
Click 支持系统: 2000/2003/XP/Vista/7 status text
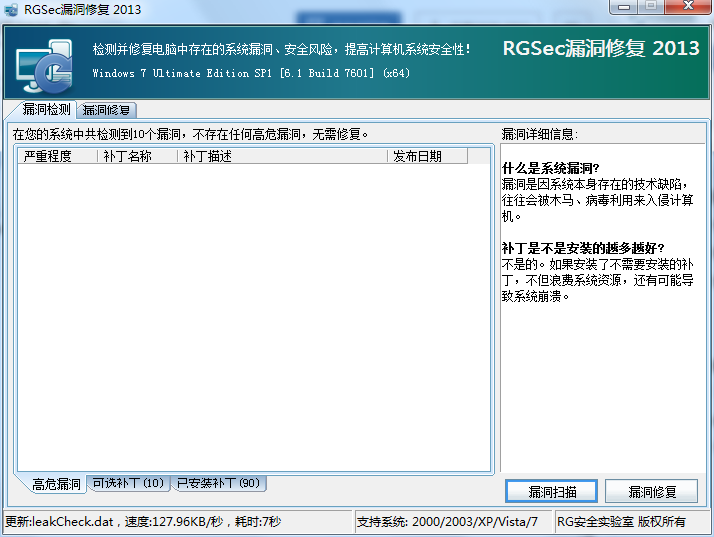pos(447,522)
